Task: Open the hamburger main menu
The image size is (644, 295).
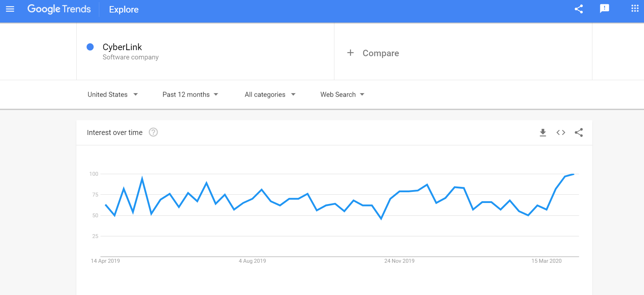Action: coord(10,9)
